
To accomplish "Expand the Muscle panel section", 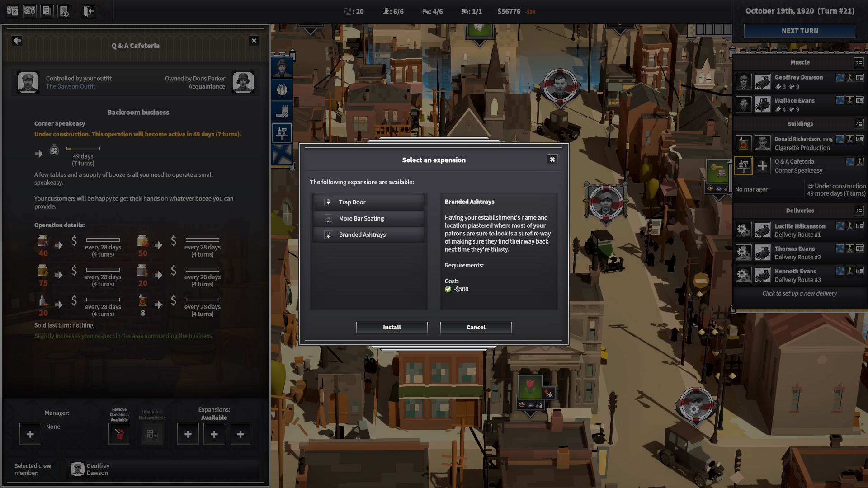I will coord(857,61).
